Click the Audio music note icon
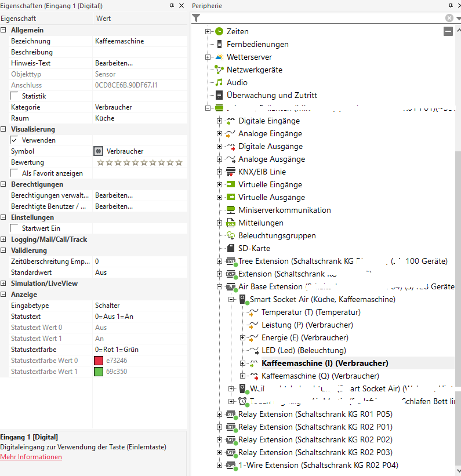This screenshot has height=476, width=461. pos(219,82)
